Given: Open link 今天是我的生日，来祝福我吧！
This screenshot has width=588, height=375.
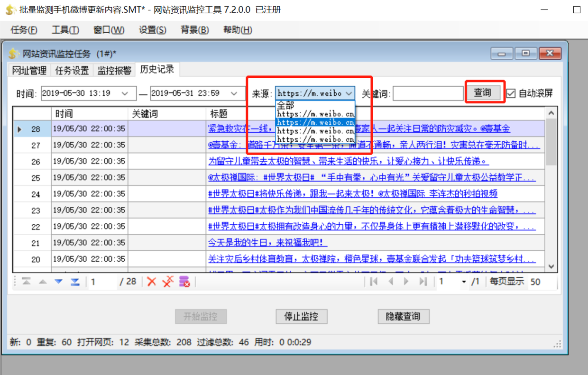Looking at the screenshot, I should [x=267, y=243].
